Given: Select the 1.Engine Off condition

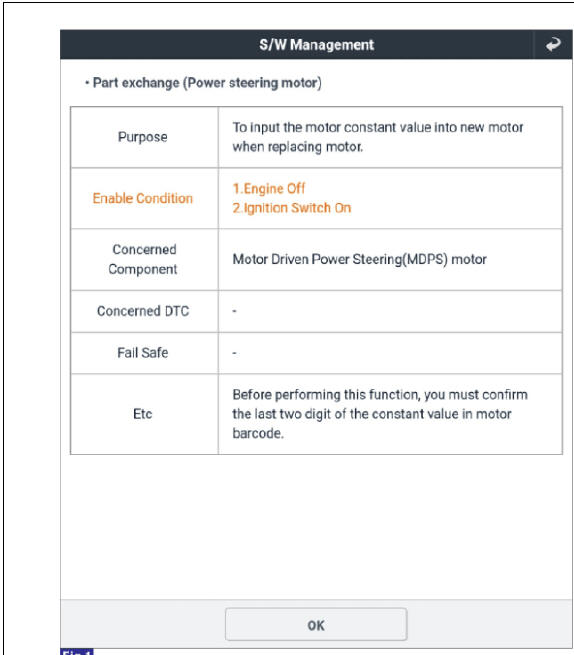Looking at the screenshot, I should [x=269, y=189].
